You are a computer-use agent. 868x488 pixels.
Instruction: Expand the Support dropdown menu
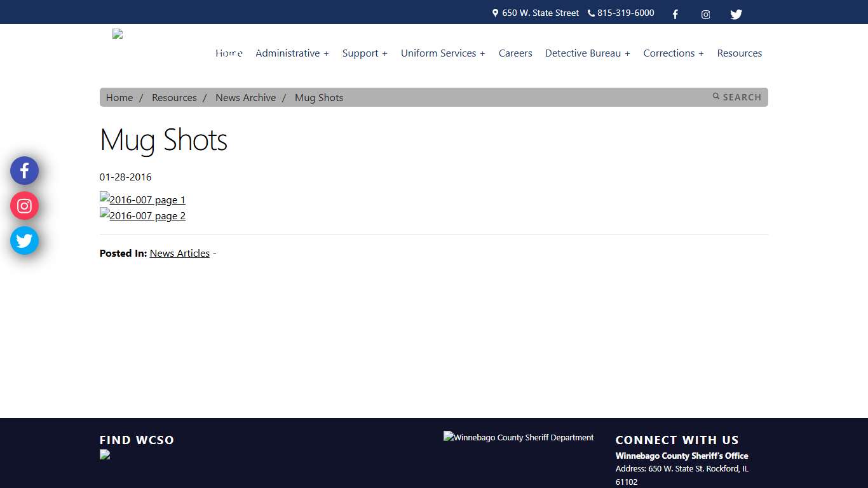point(364,53)
